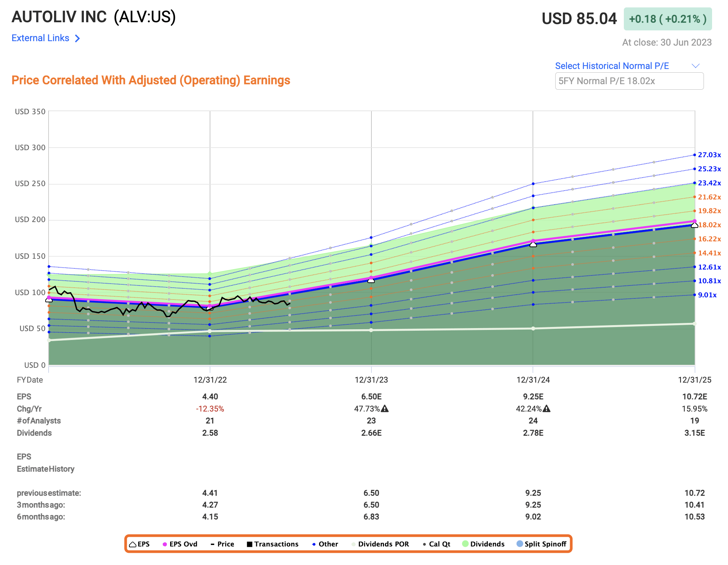Toggle Transactions legend entry

point(272,544)
